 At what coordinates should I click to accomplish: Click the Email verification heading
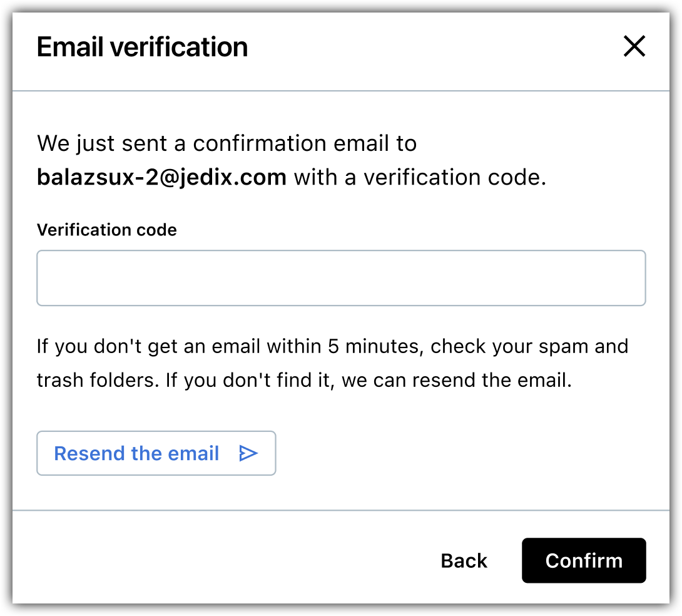[x=142, y=47]
